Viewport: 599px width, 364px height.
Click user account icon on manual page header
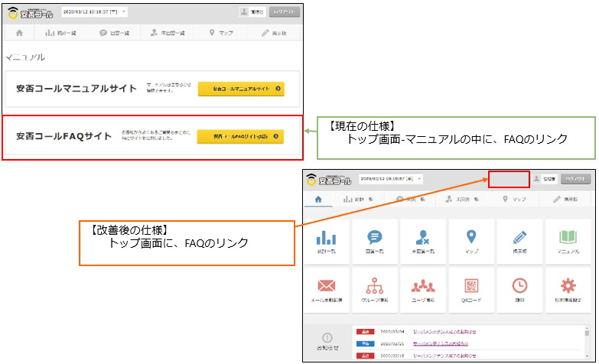244,11
